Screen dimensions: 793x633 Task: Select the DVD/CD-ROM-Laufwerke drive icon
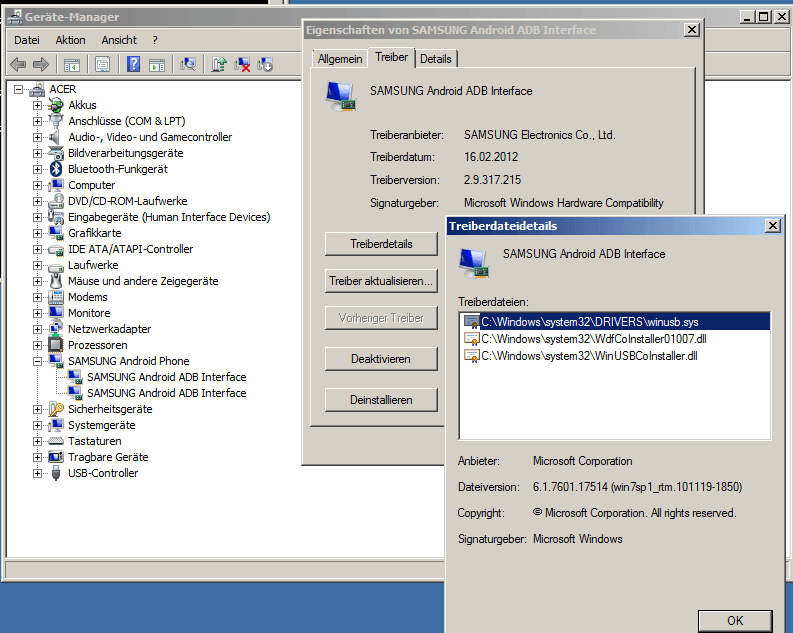coord(56,201)
